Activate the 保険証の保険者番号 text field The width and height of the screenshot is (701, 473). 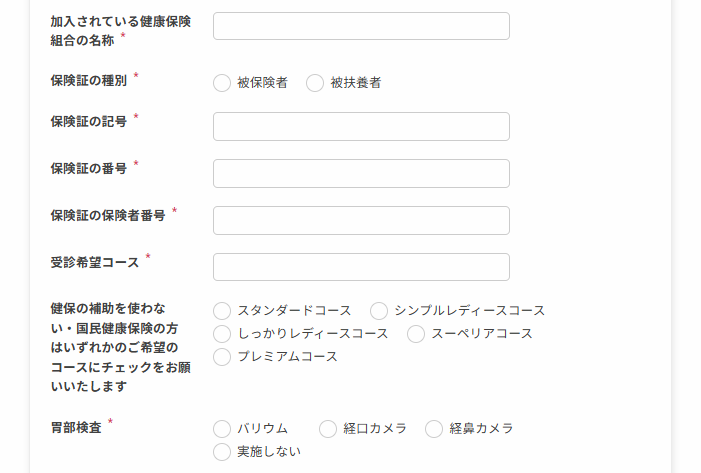(361, 220)
